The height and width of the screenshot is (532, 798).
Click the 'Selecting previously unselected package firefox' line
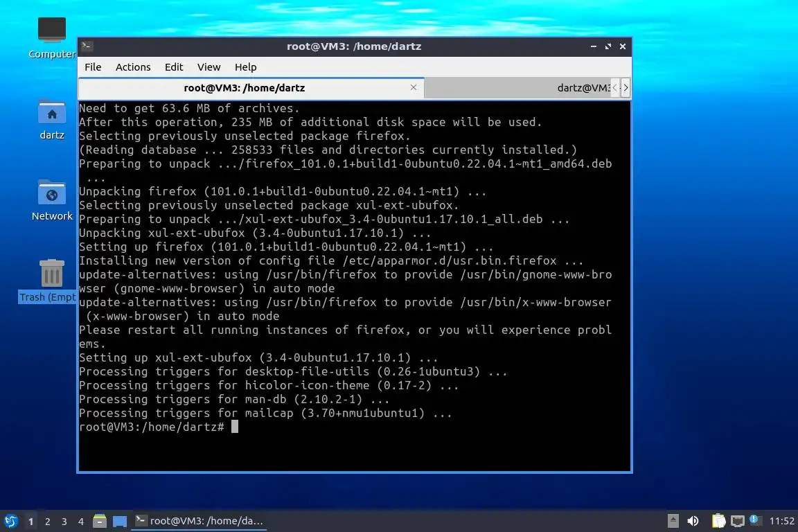[245, 136]
